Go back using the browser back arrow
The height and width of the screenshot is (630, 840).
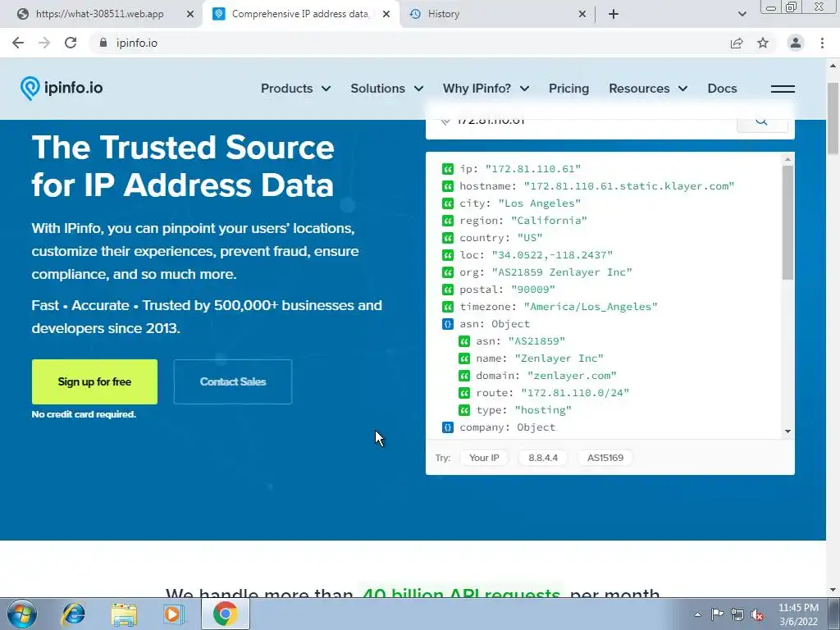18,43
